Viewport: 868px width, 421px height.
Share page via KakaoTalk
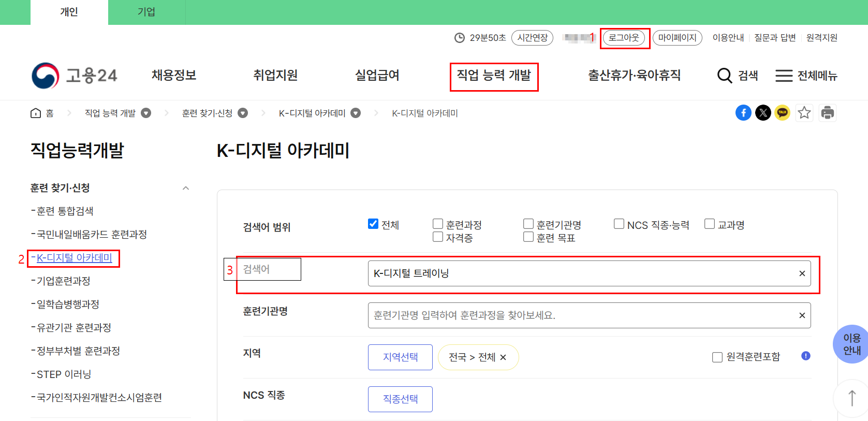[783, 113]
